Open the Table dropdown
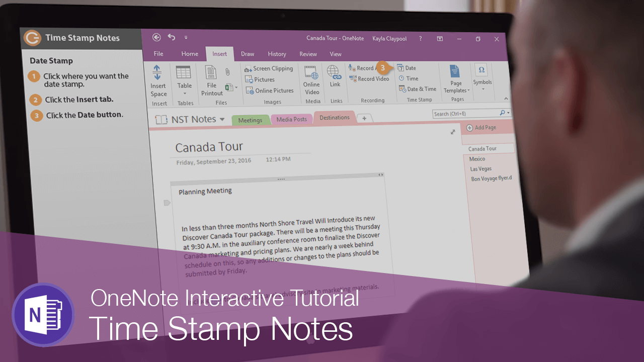 click(184, 93)
